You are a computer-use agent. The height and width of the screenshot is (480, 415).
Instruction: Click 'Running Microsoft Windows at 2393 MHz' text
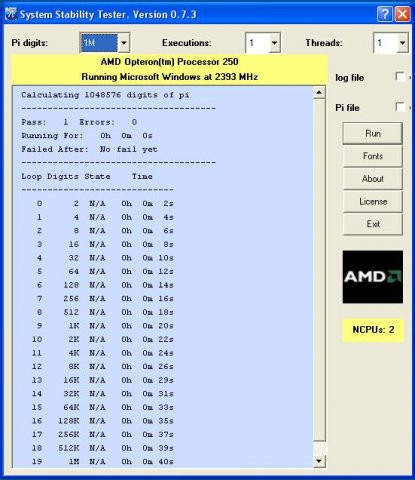(169, 77)
